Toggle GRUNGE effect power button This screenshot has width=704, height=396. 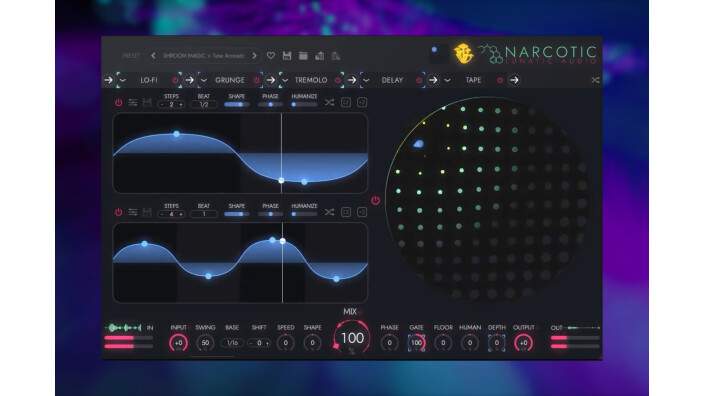(256, 80)
